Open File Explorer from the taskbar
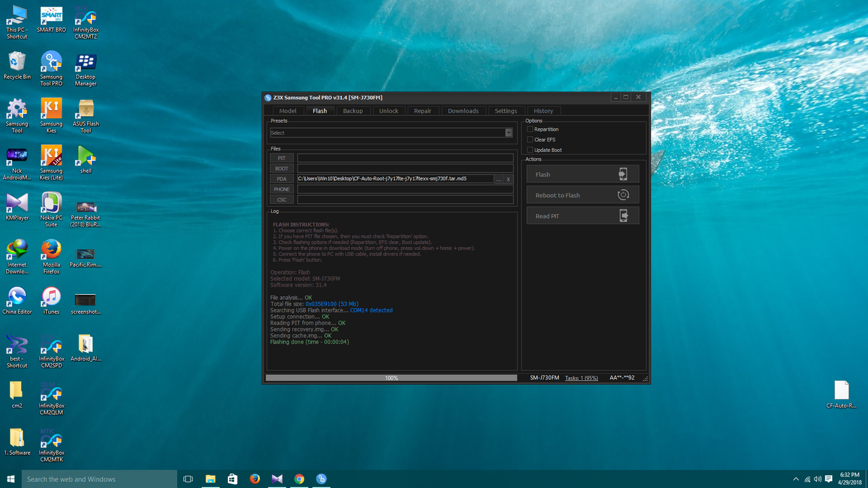Image resolution: width=868 pixels, height=488 pixels. (210, 479)
